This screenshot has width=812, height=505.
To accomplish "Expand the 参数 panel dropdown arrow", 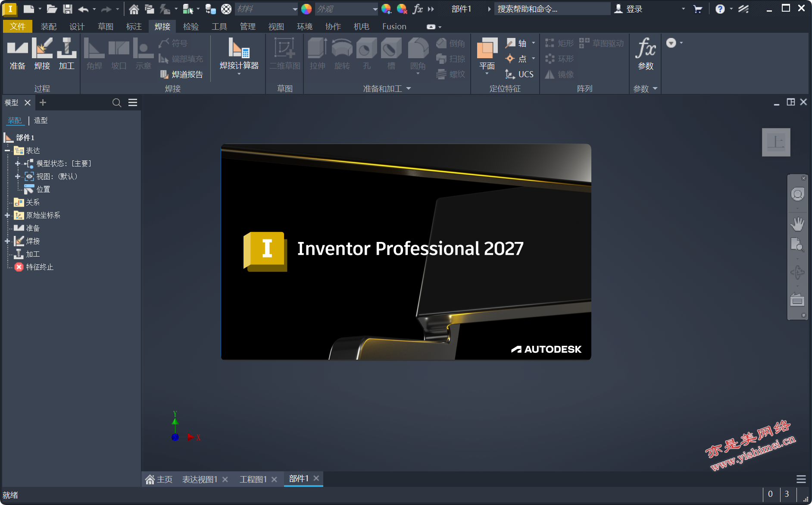I will 655,88.
